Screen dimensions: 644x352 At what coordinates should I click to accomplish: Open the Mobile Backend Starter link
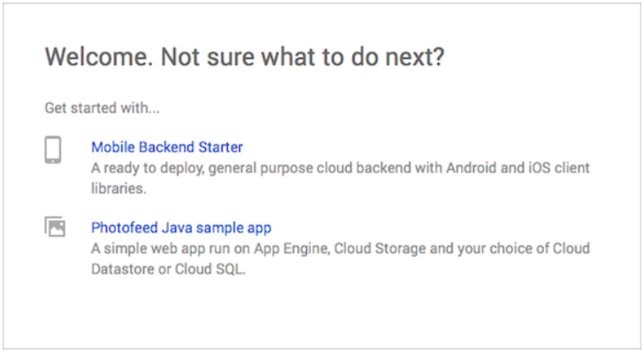[x=166, y=147]
